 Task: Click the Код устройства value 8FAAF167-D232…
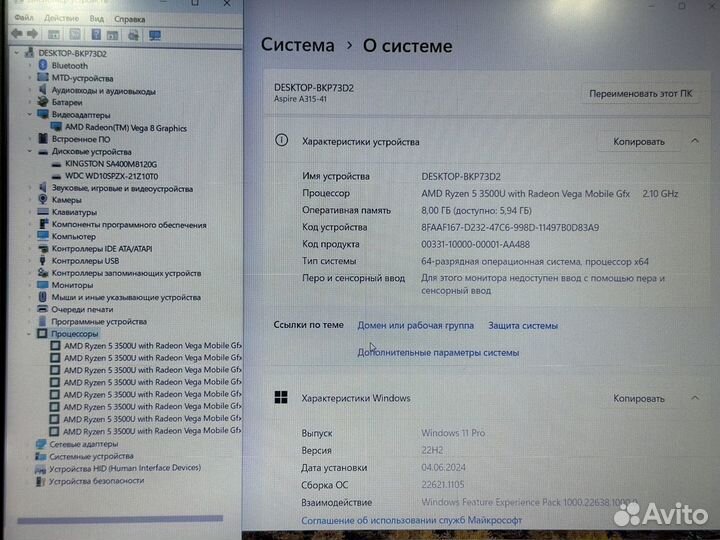(510, 227)
